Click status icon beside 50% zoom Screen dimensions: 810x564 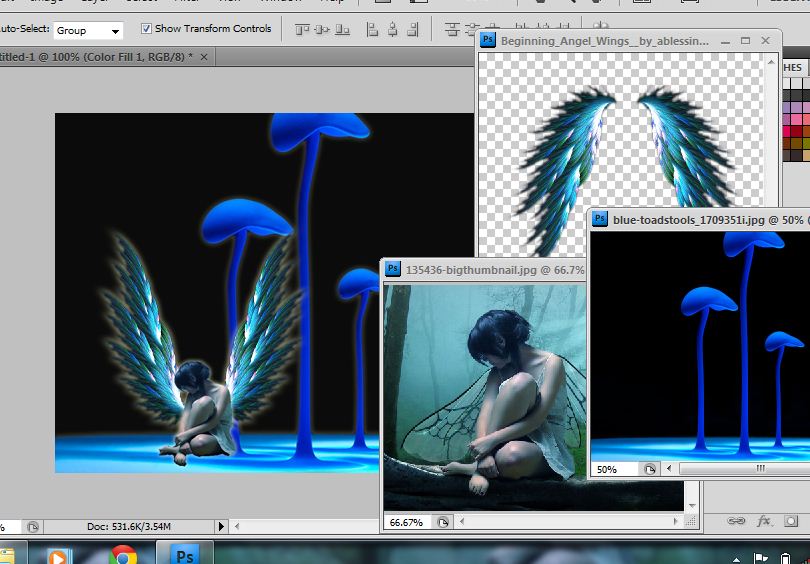pos(649,469)
